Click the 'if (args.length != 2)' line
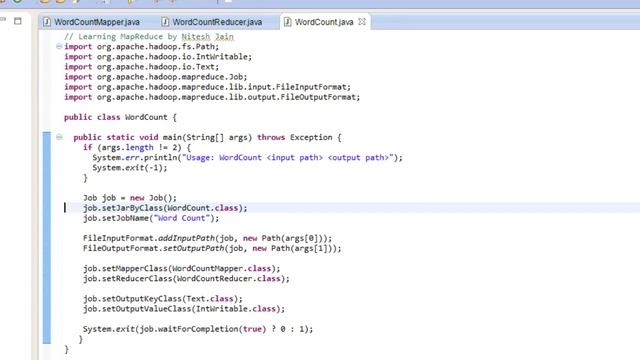The height and width of the screenshot is (360, 640). pos(137,147)
